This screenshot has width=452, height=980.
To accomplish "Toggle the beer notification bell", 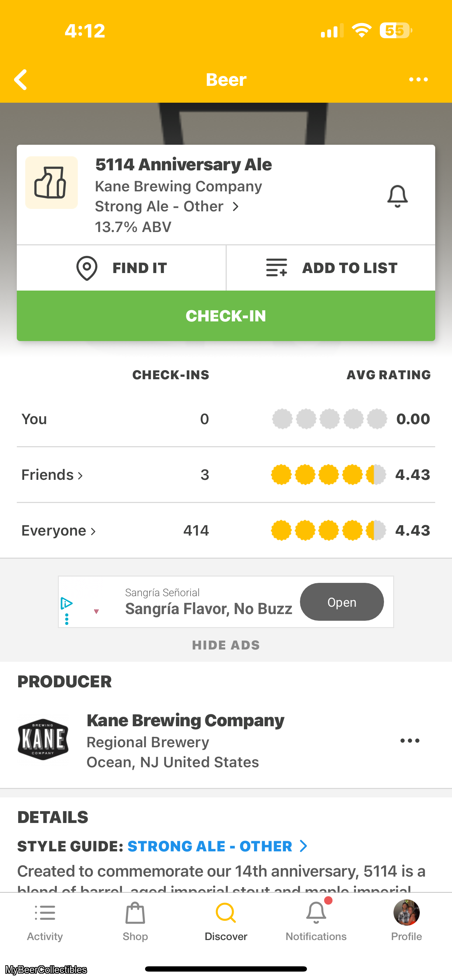I will [397, 196].
